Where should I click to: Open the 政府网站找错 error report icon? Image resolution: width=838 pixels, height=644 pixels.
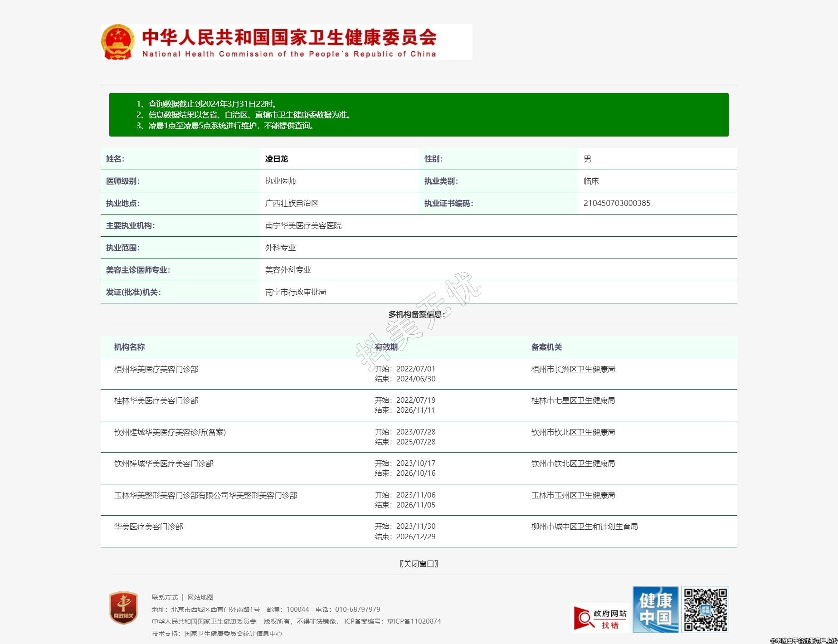[x=600, y=619]
